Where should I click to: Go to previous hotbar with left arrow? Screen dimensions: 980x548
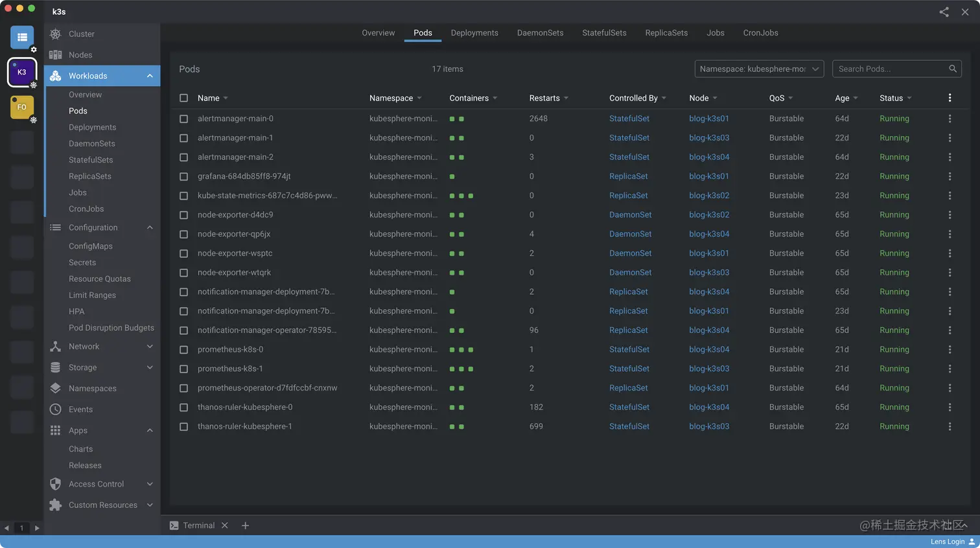6,528
